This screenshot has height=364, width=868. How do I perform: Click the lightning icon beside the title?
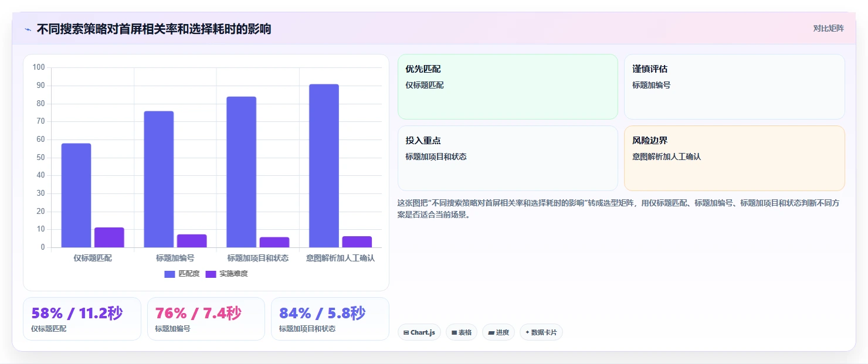tap(28, 29)
